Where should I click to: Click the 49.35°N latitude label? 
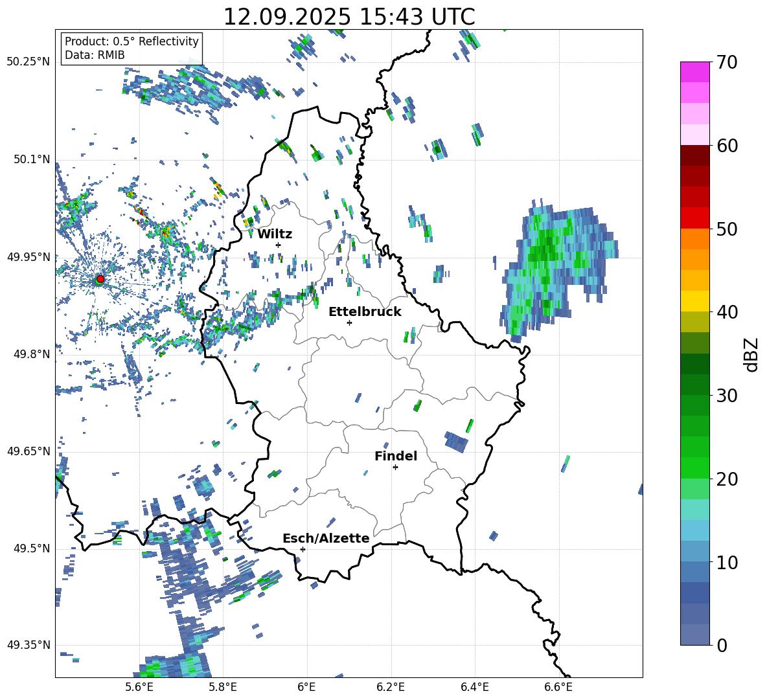[x=29, y=645]
